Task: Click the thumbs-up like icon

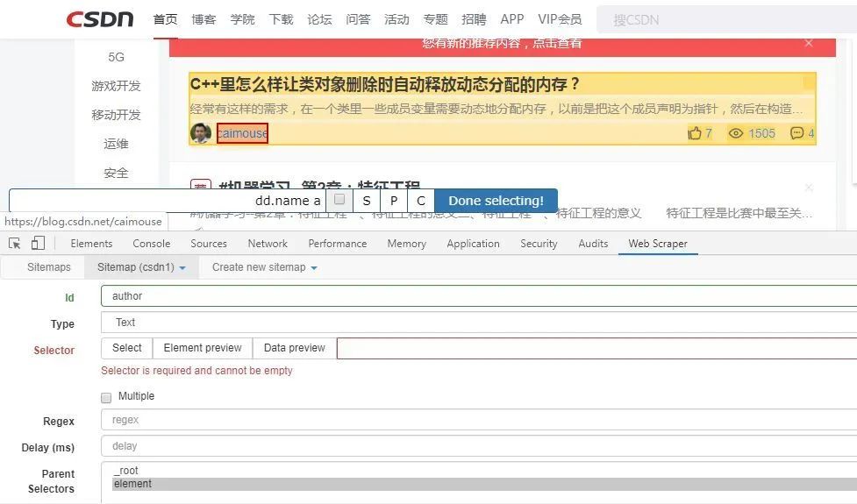Action: point(694,133)
